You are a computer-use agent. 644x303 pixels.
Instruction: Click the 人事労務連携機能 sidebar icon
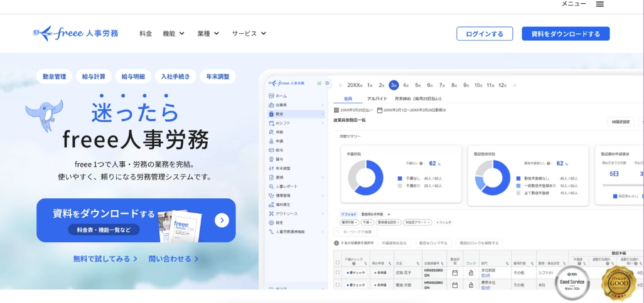271,231
